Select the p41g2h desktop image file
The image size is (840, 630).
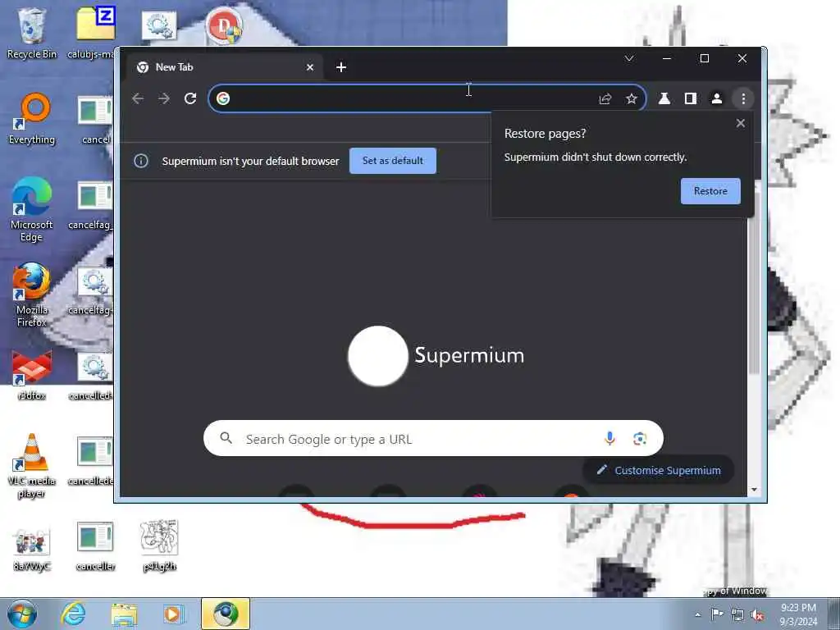coord(159,546)
